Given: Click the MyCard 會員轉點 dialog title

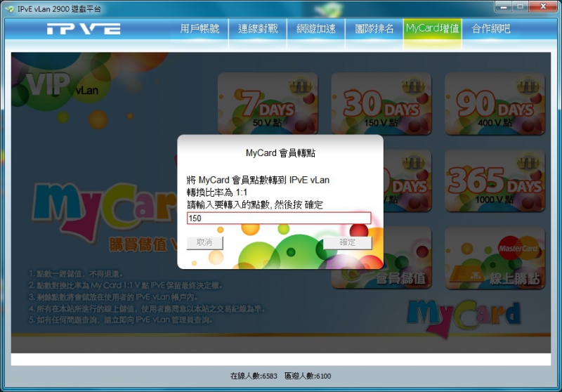Looking at the screenshot, I should pyautogui.click(x=280, y=153).
